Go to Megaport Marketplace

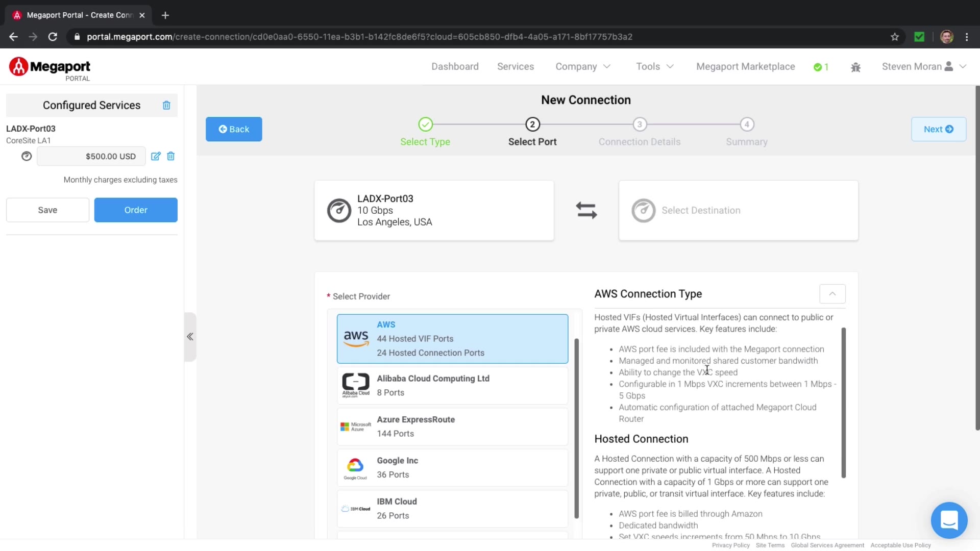745,66
